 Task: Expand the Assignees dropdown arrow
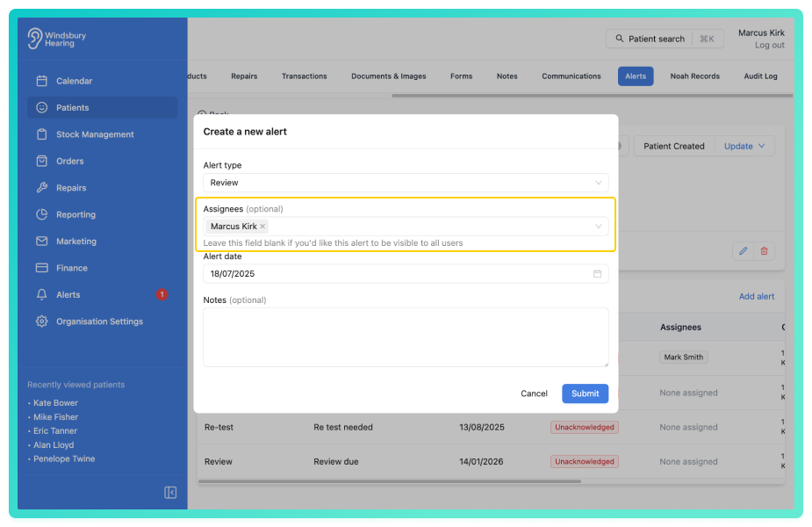coord(598,227)
